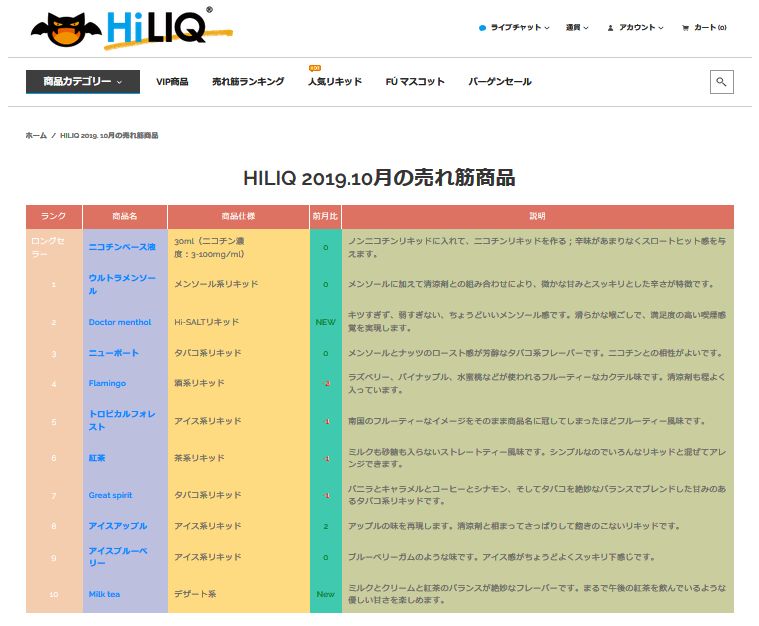Open ニコチンベース液 product link
This screenshot has height=626, width=759.
pos(122,246)
